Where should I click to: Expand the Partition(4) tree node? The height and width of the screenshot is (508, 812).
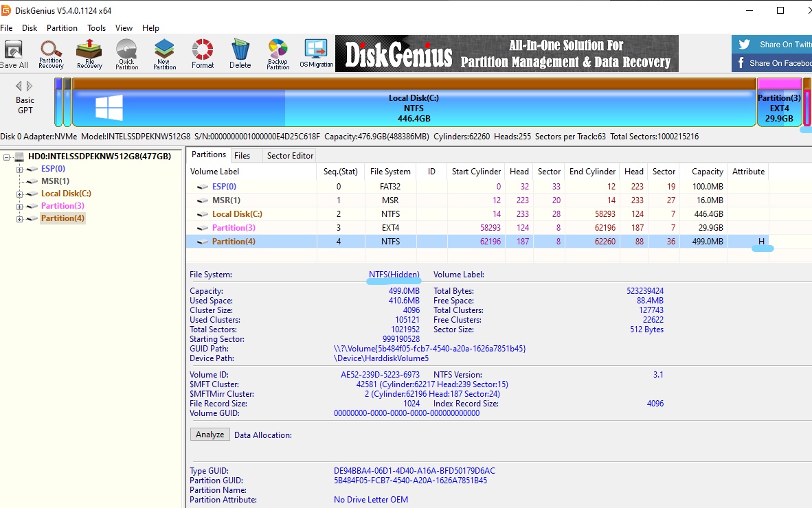click(19, 219)
